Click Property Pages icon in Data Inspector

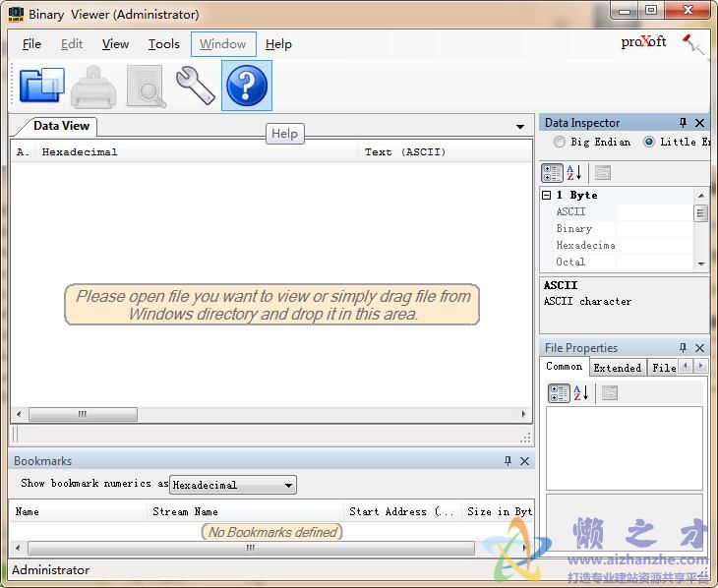click(x=603, y=173)
